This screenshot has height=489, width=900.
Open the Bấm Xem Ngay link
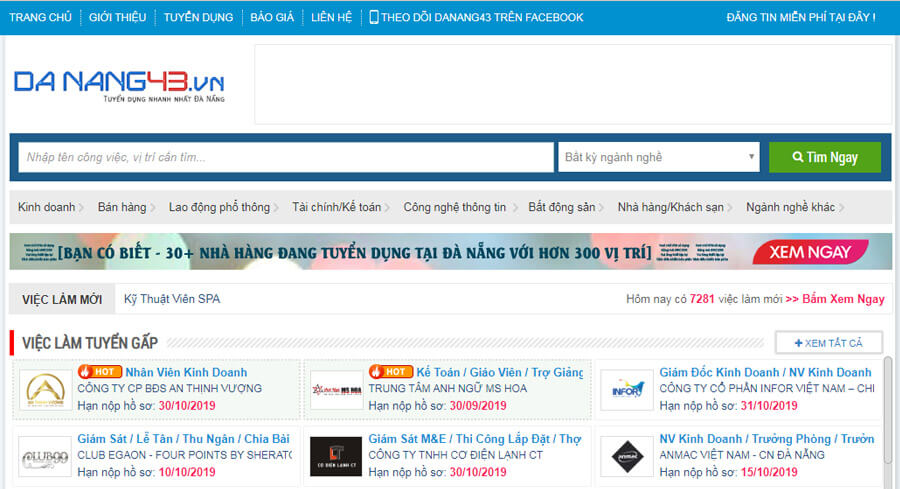[x=835, y=299]
